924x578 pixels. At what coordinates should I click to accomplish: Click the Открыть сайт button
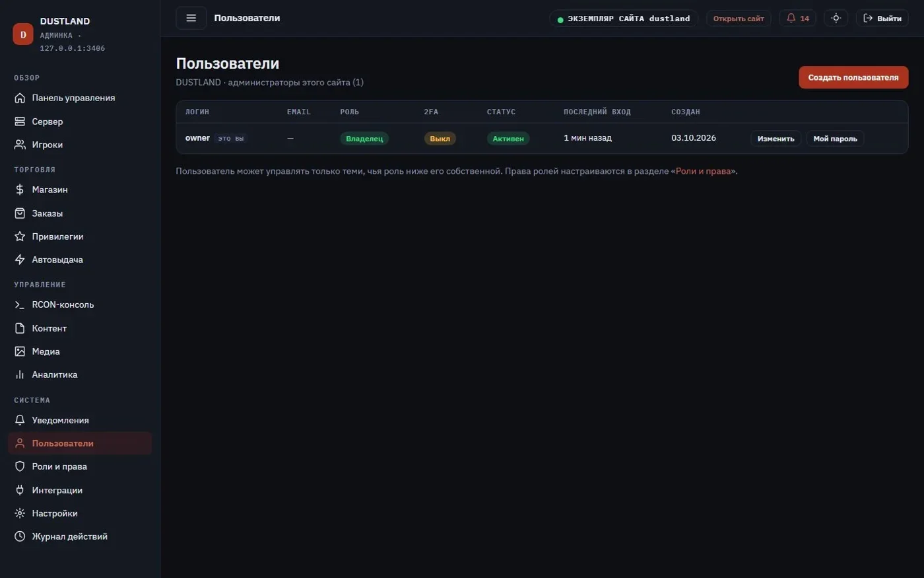(x=739, y=18)
